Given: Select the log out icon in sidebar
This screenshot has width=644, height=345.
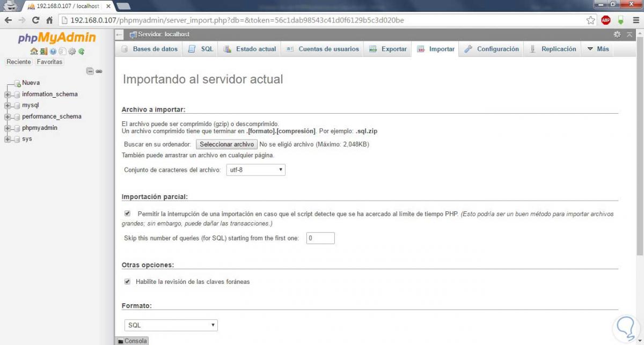Looking at the screenshot, I should tap(43, 52).
